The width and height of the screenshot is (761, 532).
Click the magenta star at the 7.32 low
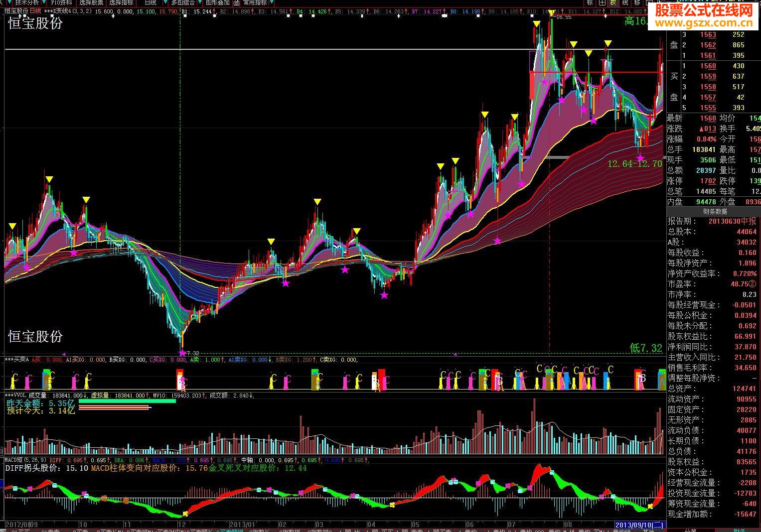182,353
